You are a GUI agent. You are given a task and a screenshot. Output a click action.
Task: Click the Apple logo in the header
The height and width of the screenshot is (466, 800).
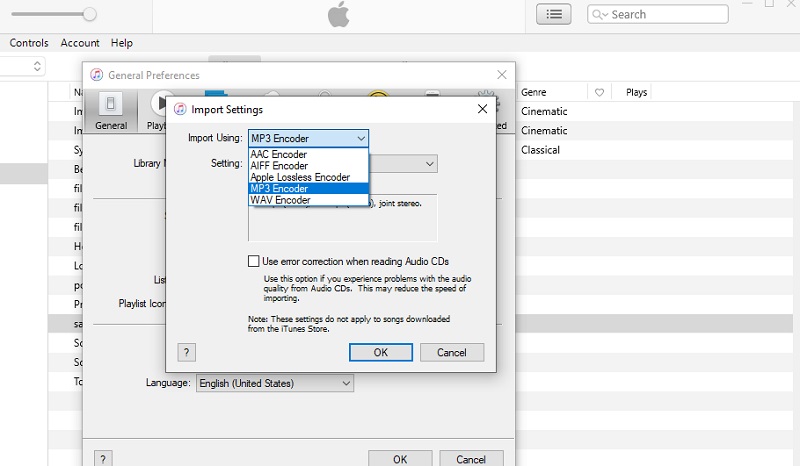tap(339, 14)
